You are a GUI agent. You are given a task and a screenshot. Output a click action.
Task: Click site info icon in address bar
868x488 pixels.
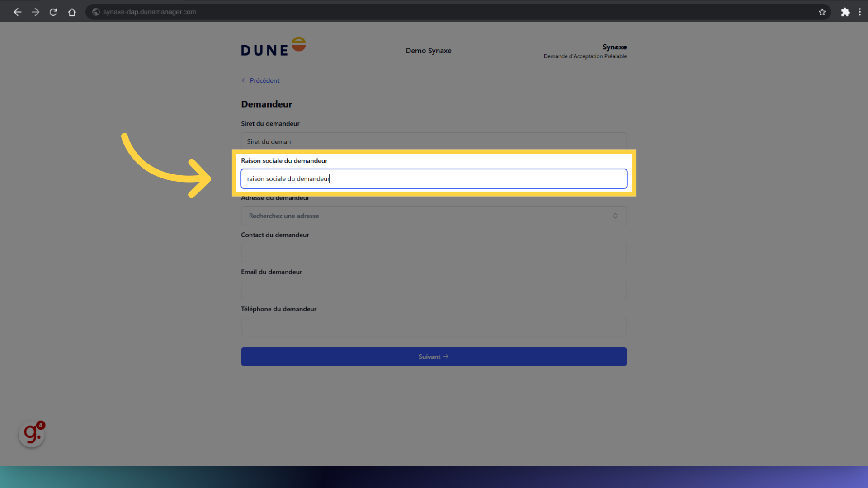(96, 12)
